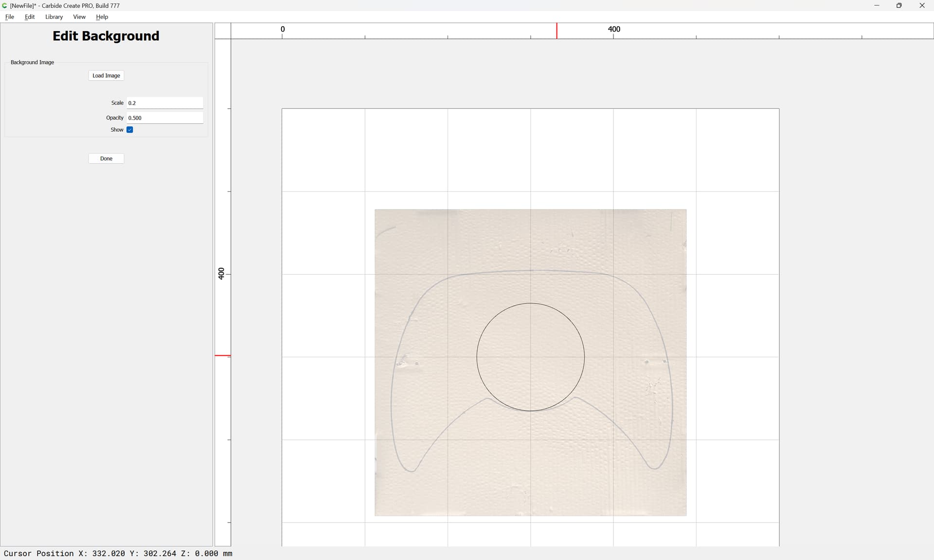The height and width of the screenshot is (560, 934).
Task: Click the Carbide Create app icon in title bar
Action: click(x=5, y=5)
